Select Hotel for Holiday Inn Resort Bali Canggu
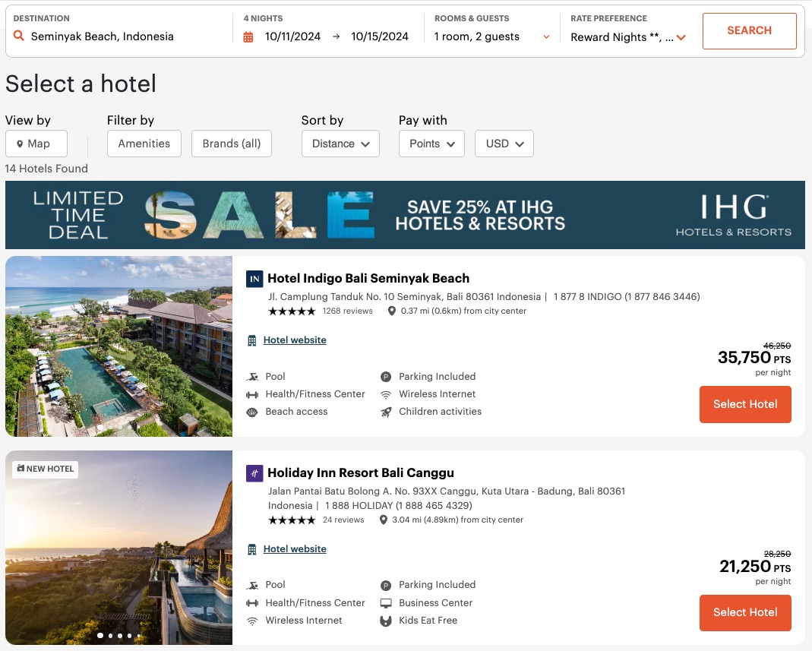 pos(745,613)
